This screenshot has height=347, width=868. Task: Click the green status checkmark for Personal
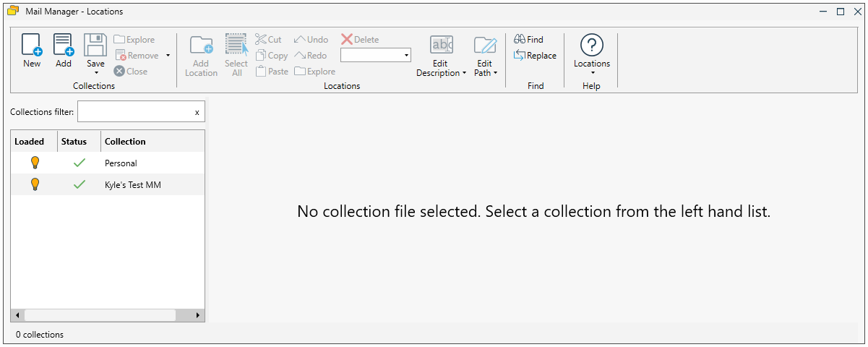pyautogui.click(x=80, y=163)
